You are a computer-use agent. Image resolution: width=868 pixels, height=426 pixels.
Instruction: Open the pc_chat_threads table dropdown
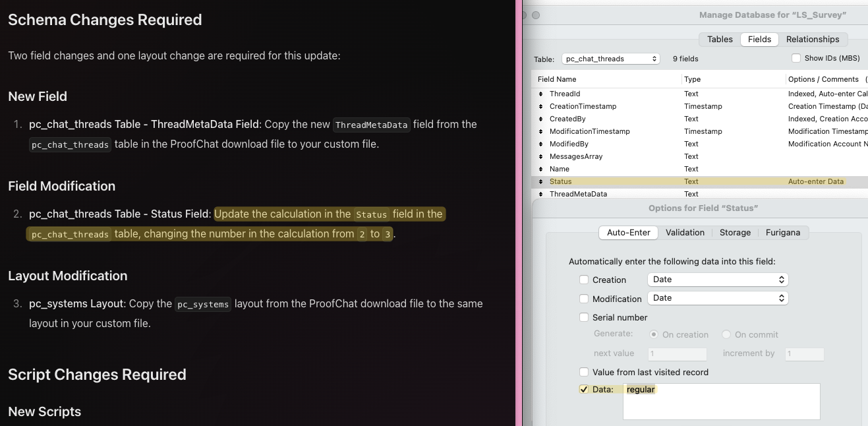click(610, 59)
